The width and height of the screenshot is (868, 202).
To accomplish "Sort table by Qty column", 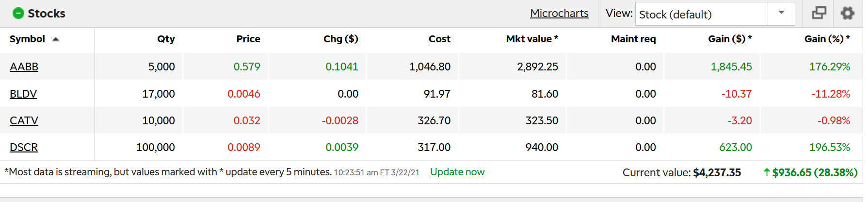I will click(x=166, y=39).
